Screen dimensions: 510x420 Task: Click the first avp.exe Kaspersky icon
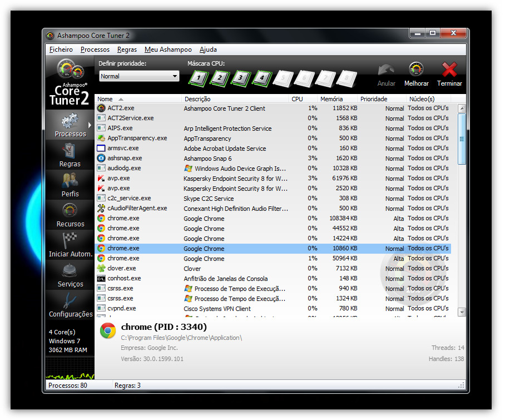(x=101, y=179)
